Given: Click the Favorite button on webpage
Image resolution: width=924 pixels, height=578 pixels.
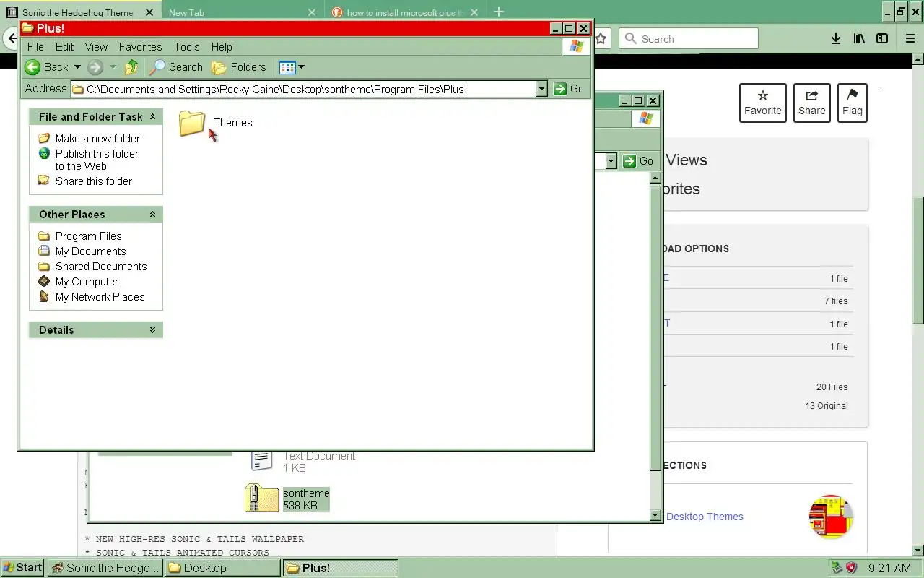Looking at the screenshot, I should click(763, 103).
